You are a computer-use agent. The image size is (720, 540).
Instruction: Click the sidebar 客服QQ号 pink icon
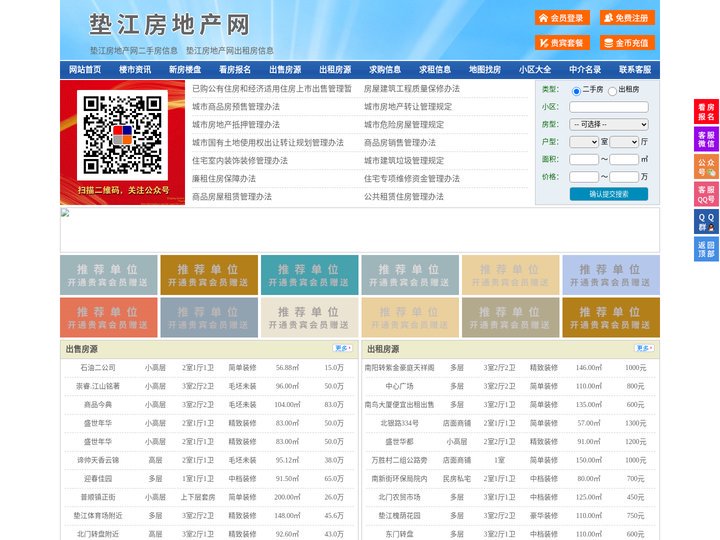point(706,194)
